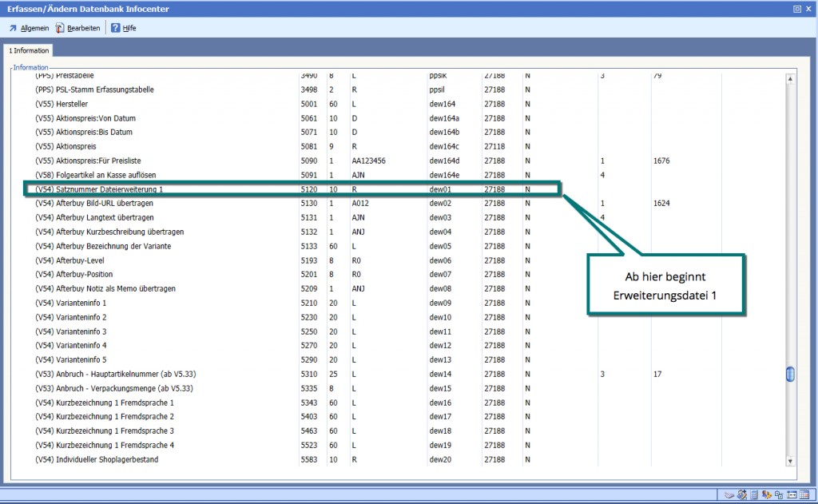Click the vertical scrollbar thumb

790,374
